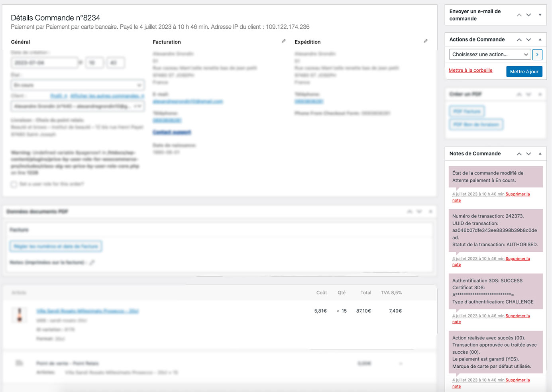Move the Notes de Commande panel up

[x=519, y=154]
